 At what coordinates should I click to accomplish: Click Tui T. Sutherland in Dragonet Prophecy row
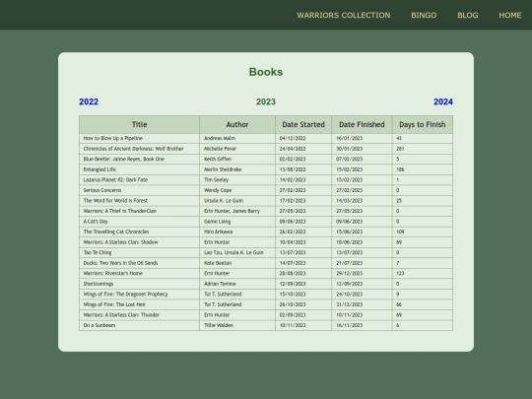[223, 295]
